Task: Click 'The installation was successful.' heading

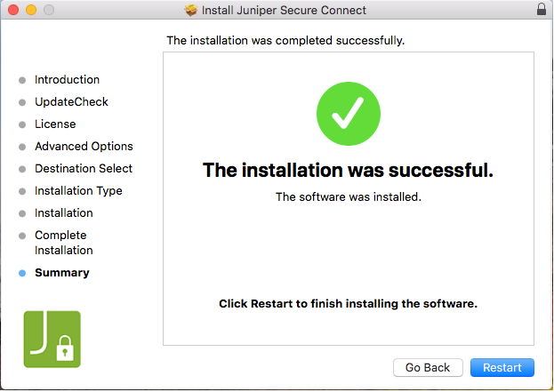Action: click(348, 170)
